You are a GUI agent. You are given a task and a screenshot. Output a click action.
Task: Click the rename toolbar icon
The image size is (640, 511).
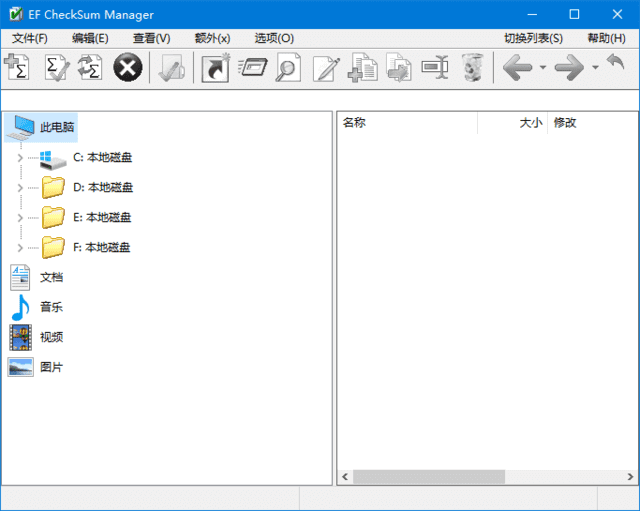coord(435,68)
